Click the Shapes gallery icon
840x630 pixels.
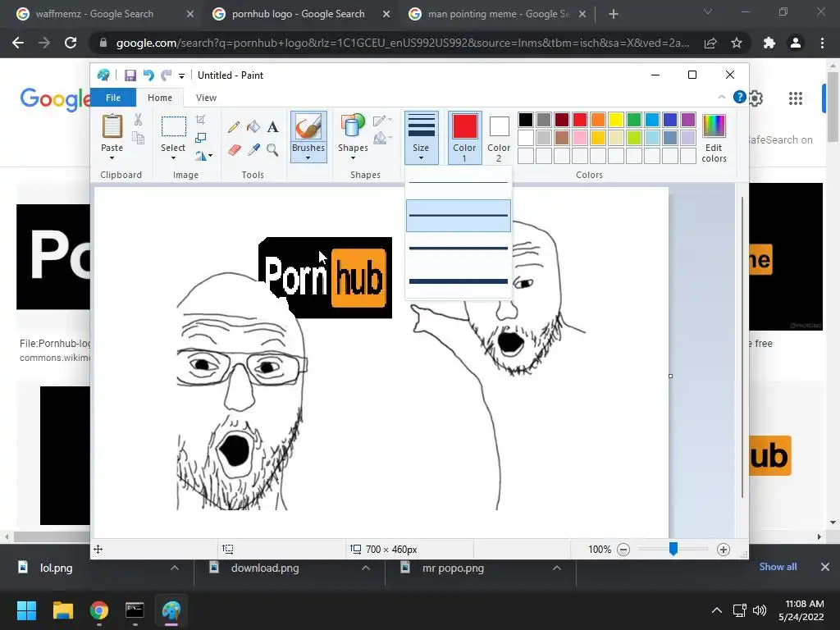point(353,126)
